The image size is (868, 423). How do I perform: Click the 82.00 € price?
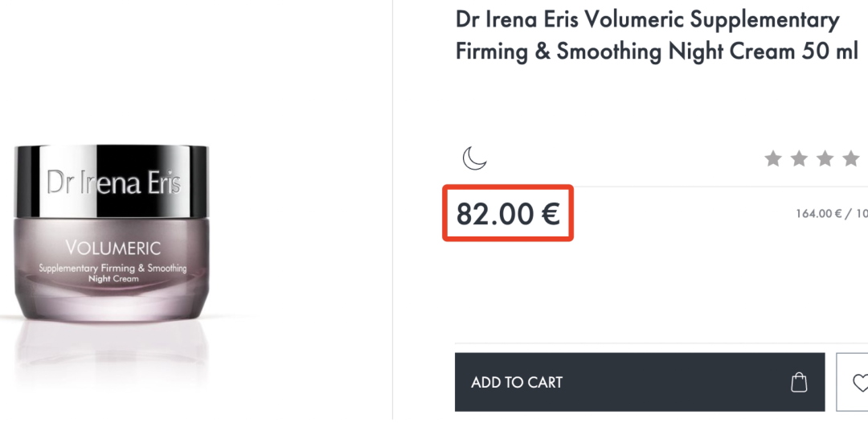[x=508, y=214]
